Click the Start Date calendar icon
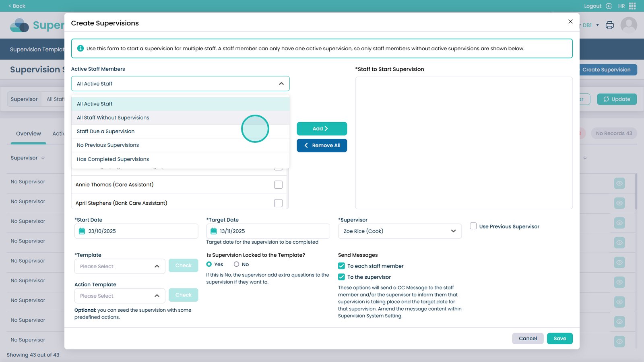The image size is (644, 362). [x=82, y=231]
